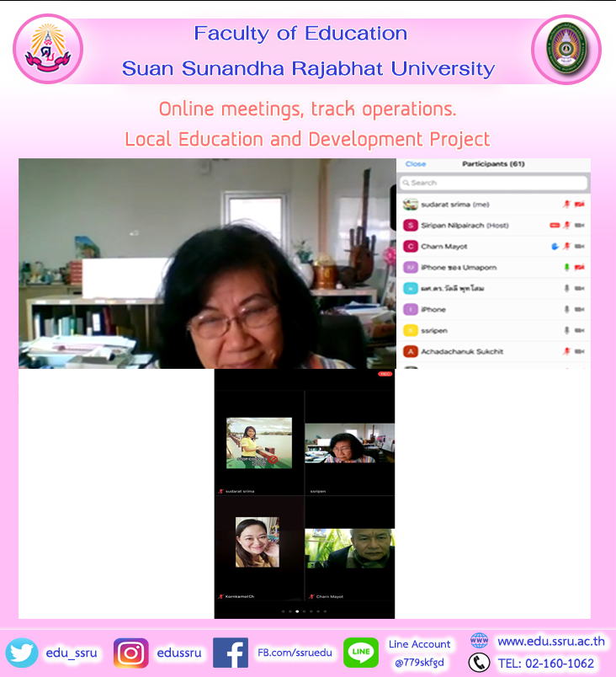Screen dimensions: 616x677
Task: Toggle ssripen's camera icon in participants list
Action: click(579, 331)
